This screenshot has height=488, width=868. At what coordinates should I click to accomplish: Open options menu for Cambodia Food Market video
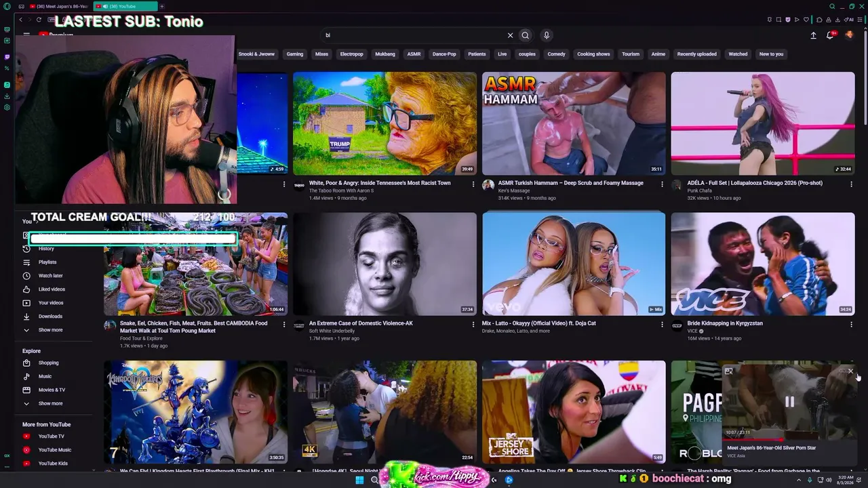tap(284, 324)
